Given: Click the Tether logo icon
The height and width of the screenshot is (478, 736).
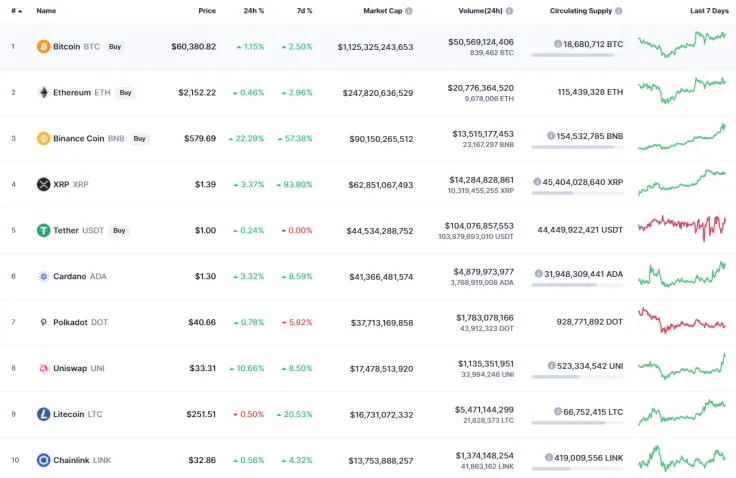Looking at the screenshot, I should click(43, 230).
